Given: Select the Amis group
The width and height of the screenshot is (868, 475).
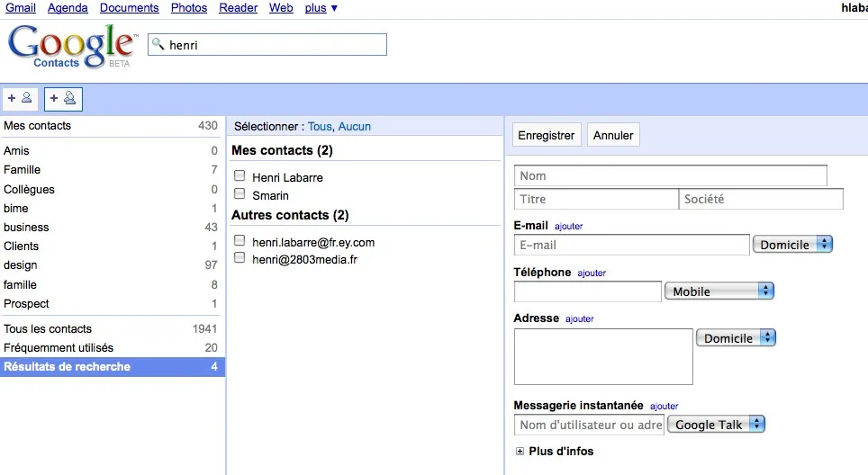Looking at the screenshot, I should pos(111,150).
